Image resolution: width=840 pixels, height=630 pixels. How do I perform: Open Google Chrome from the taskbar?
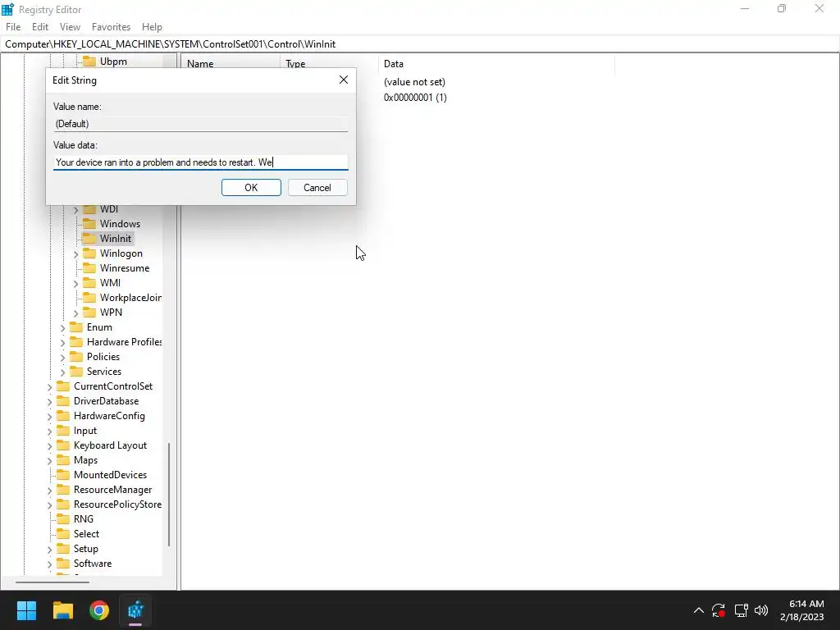[x=99, y=610]
